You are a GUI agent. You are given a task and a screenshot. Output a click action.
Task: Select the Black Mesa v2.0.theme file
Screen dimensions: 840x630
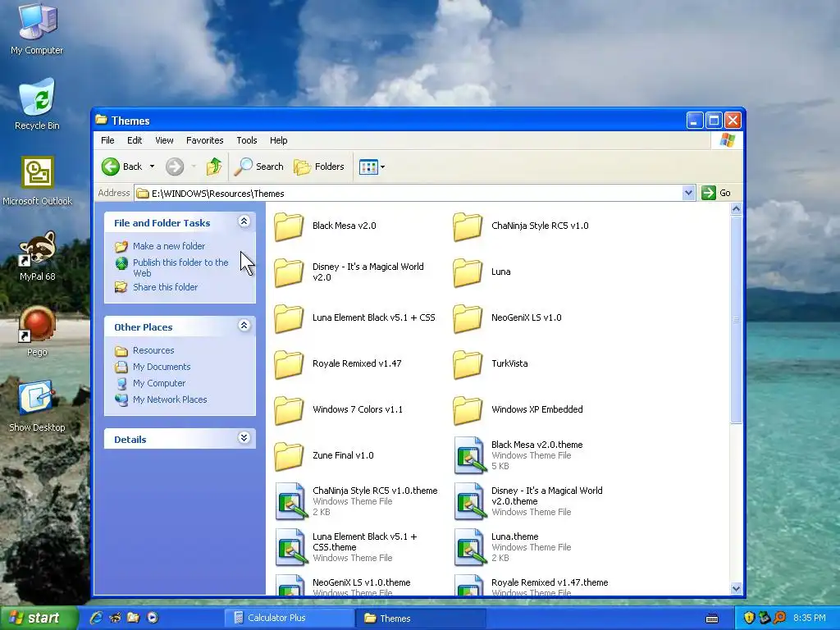point(518,455)
